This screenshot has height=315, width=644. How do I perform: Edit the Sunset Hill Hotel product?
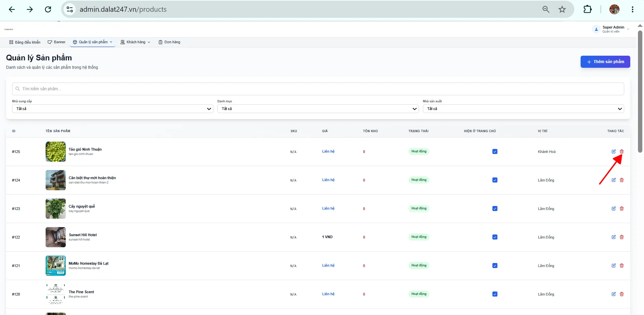click(x=613, y=237)
